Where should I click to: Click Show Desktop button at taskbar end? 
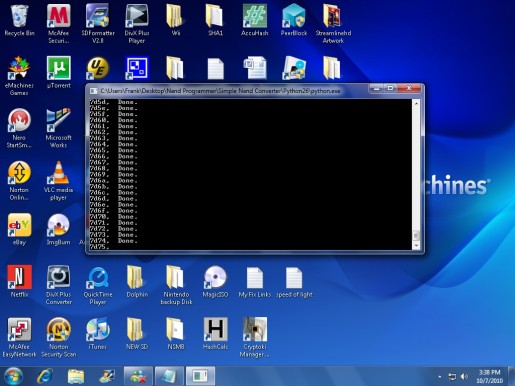point(512,376)
